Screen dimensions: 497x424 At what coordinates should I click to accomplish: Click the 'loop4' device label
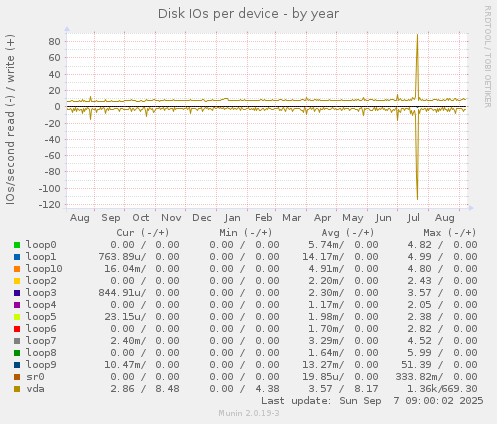41,305
